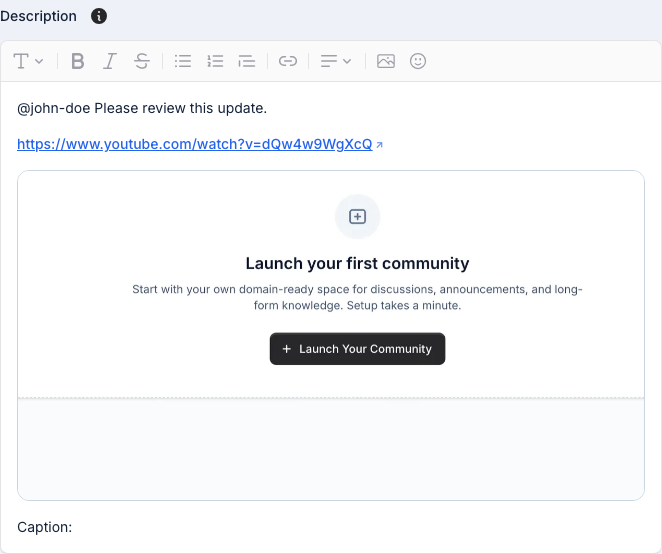Insert a numbered list
Viewport: 662px width, 554px height.
coord(215,61)
